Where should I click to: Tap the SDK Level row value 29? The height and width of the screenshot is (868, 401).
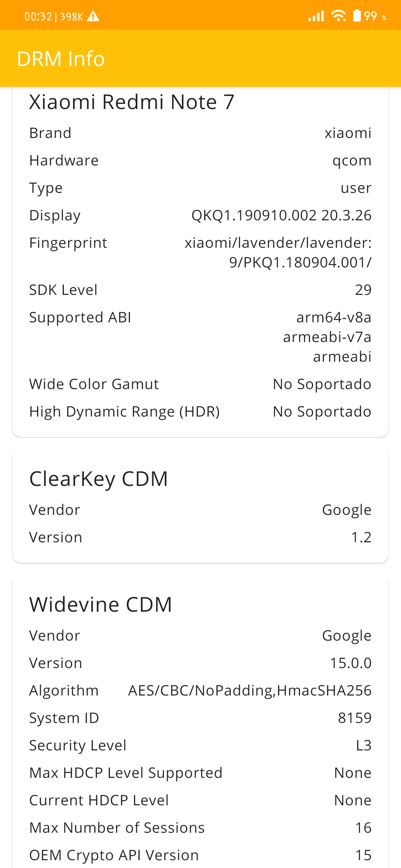[x=363, y=290]
